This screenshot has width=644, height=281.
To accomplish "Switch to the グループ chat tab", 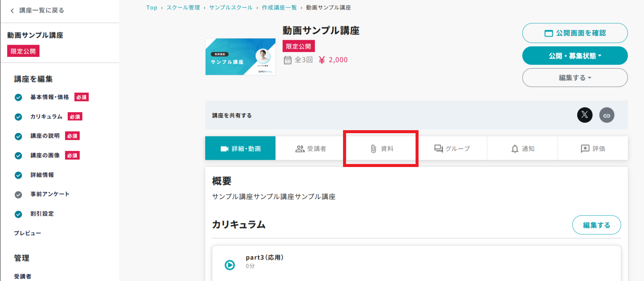I will [x=452, y=149].
